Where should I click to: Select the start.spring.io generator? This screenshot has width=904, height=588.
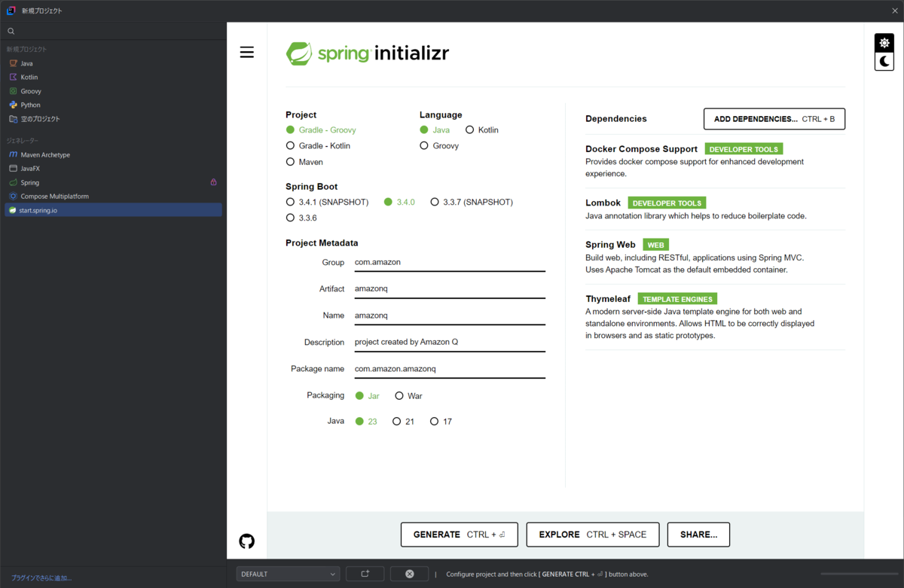click(x=113, y=210)
